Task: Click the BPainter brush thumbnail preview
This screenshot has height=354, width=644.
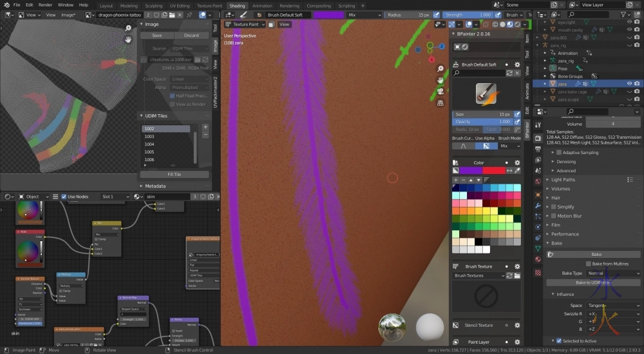Action: coord(486,94)
